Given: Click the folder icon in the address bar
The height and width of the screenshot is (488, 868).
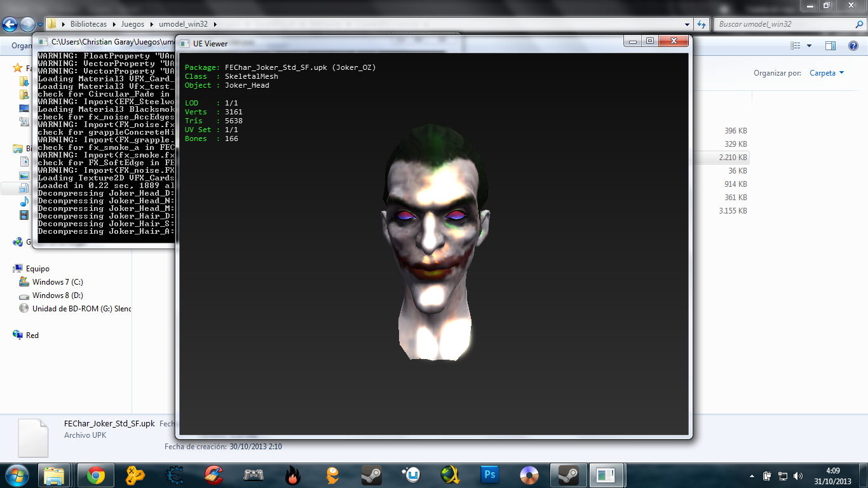Looking at the screenshot, I should click(x=52, y=24).
